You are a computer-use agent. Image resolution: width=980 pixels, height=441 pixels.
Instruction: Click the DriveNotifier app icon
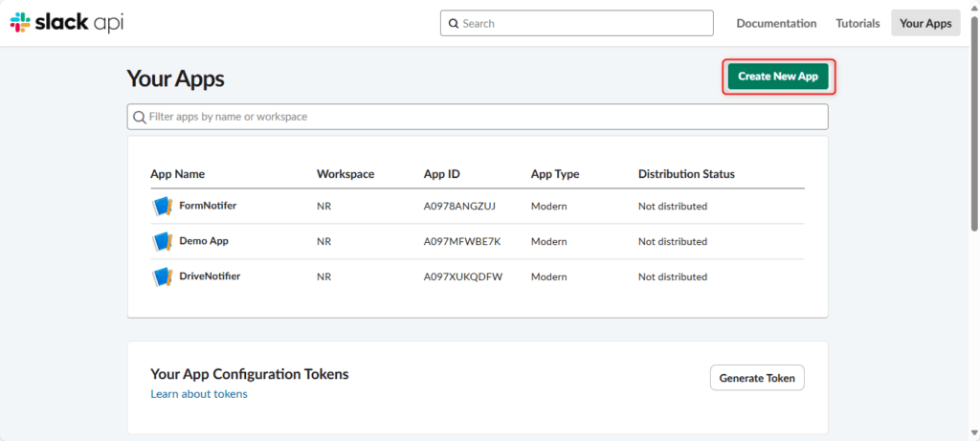163,276
